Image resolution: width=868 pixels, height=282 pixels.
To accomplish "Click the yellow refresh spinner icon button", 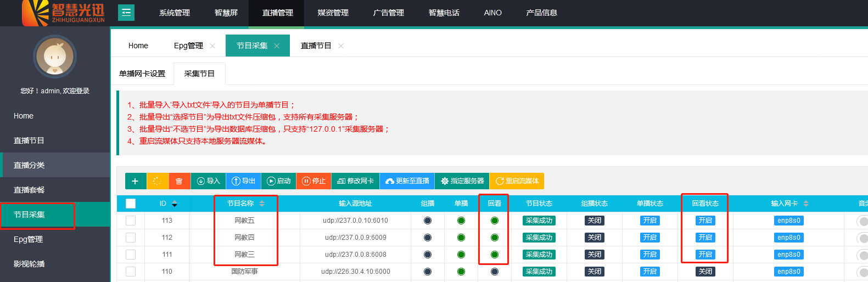I will coord(157,181).
